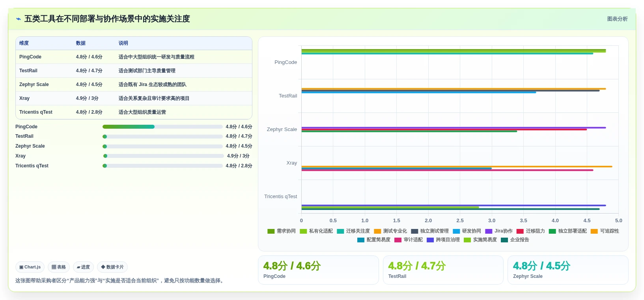The width and height of the screenshot is (644, 300).
Task: Click the description 适合测试部门主导质量管理
Action: pos(147,71)
